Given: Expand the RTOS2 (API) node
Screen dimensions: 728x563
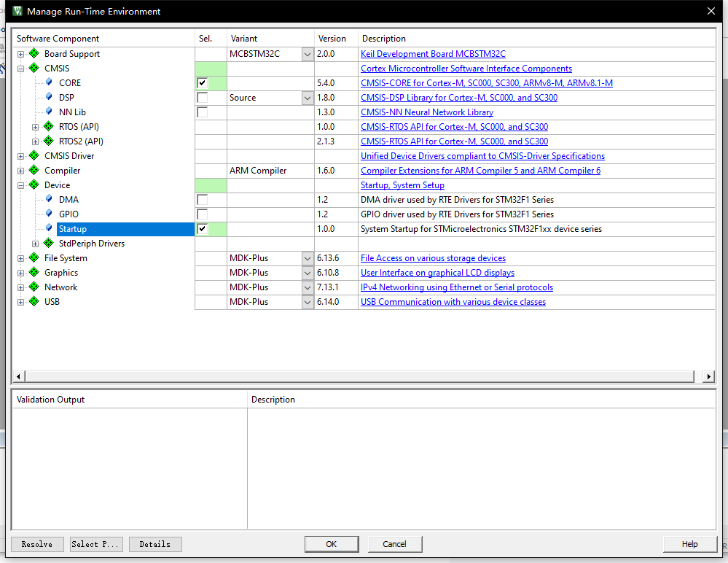Looking at the screenshot, I should click(x=35, y=141).
